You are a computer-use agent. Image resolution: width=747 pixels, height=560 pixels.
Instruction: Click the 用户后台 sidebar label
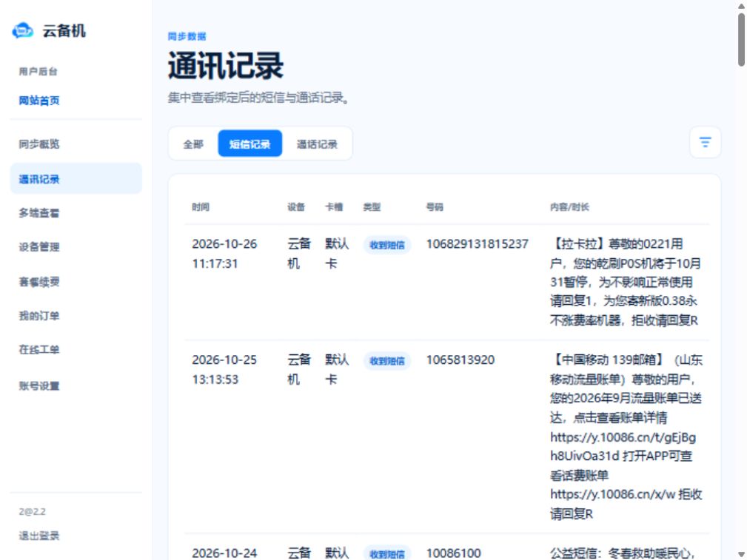[x=38, y=72]
